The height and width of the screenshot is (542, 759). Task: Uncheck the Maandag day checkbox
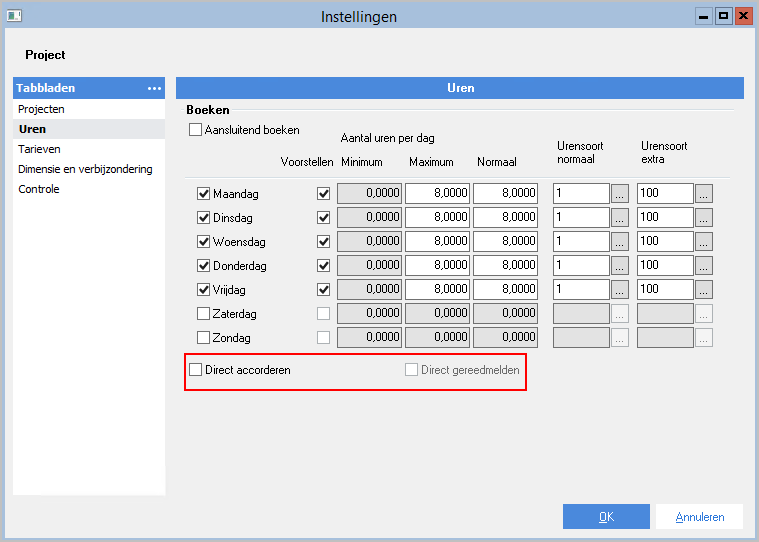tap(203, 194)
